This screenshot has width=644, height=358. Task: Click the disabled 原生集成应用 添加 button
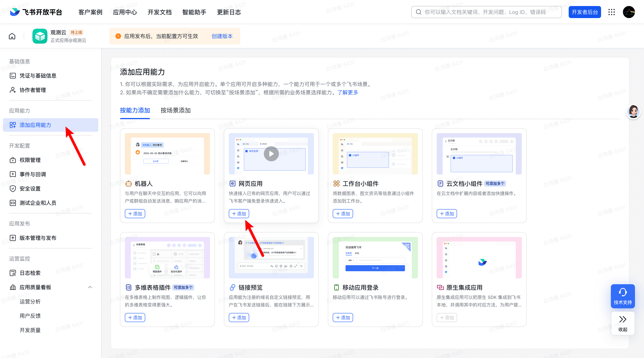point(447,318)
